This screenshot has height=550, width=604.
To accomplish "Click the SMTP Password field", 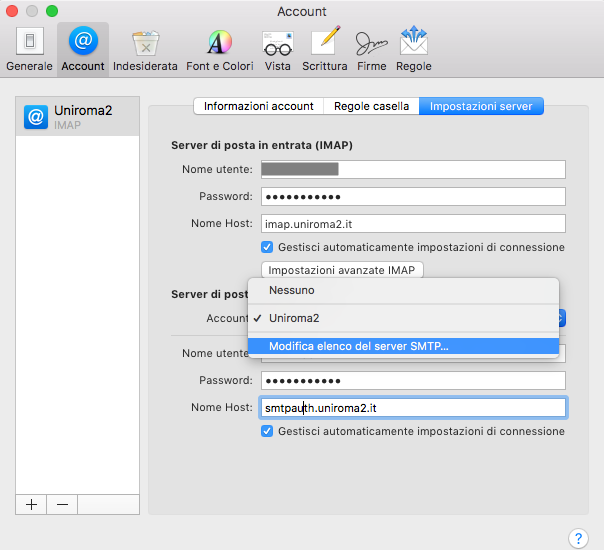I will point(413,381).
